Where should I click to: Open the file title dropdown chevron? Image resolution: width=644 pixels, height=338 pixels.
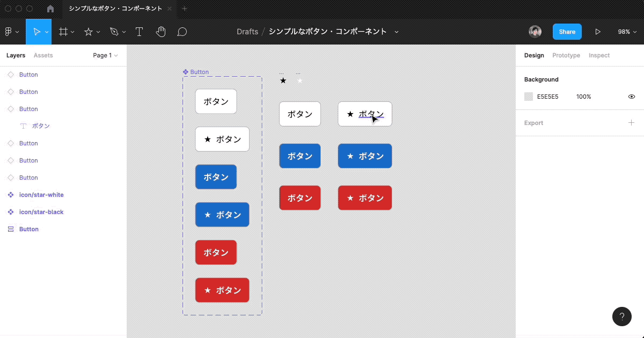[396, 32]
